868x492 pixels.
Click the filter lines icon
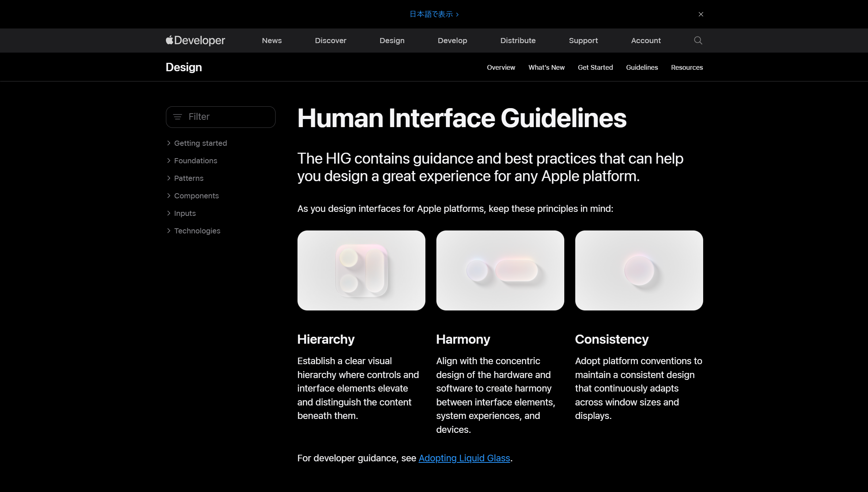[x=178, y=117]
